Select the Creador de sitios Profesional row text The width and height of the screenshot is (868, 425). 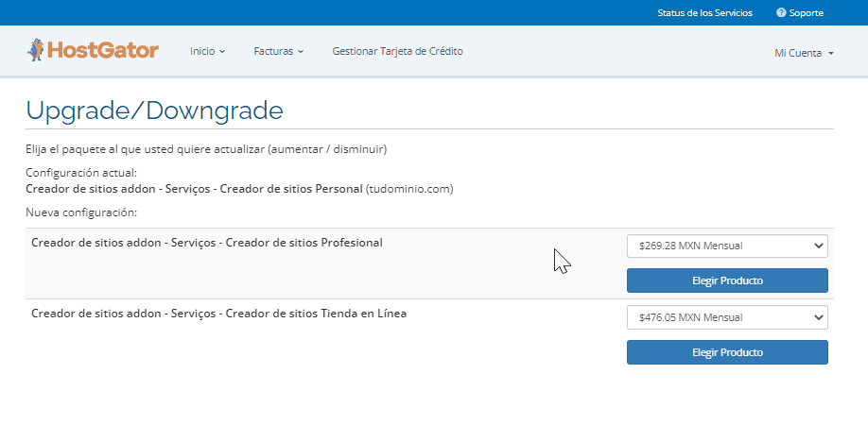207,243
